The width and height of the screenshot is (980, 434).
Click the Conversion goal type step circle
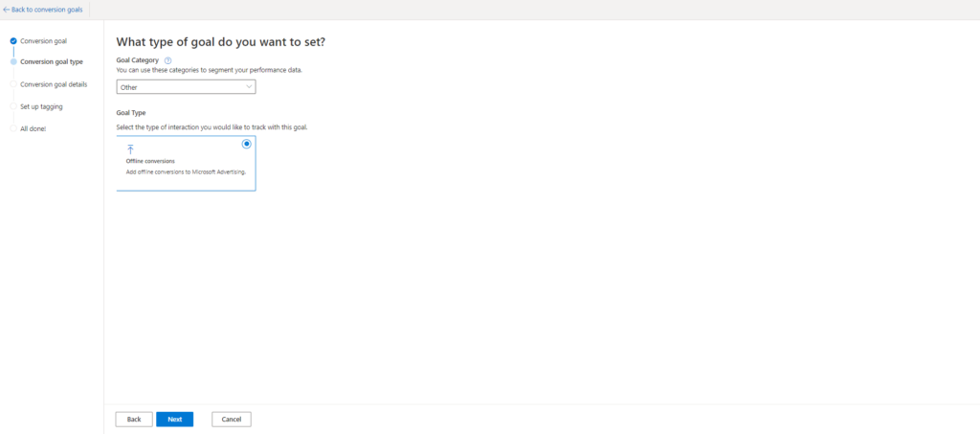(13, 62)
